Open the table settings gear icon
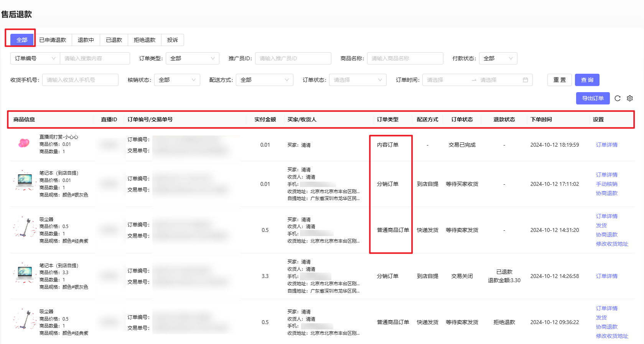This screenshot has width=644, height=344. coord(630,98)
